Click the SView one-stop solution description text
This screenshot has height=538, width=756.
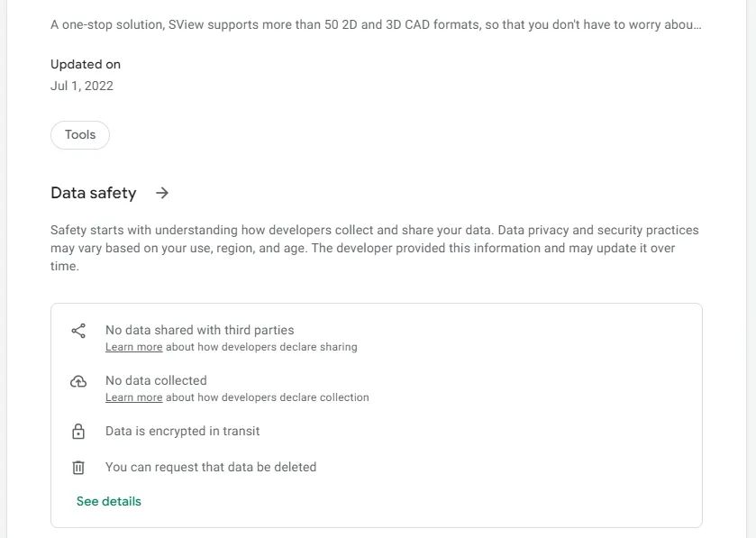[376, 23]
